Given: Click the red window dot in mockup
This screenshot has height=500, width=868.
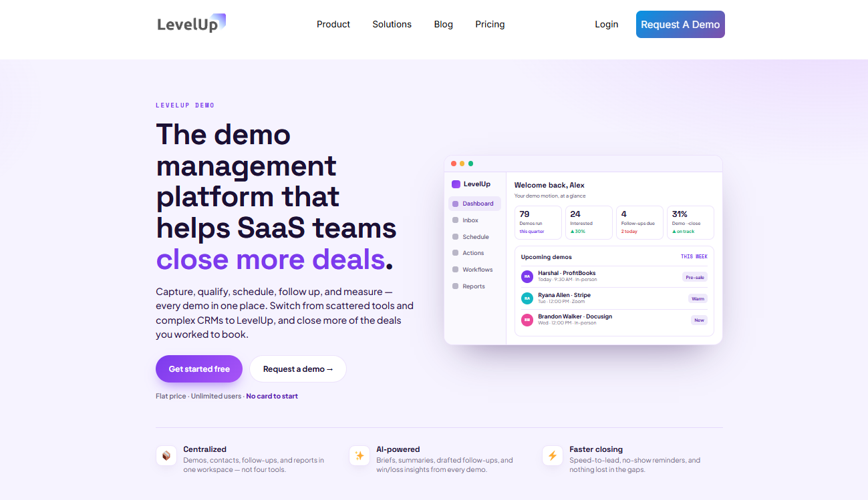Looking at the screenshot, I should click(454, 164).
